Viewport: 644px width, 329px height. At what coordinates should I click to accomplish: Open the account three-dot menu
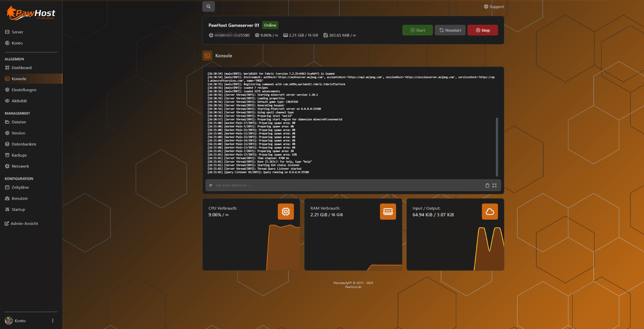click(53, 320)
